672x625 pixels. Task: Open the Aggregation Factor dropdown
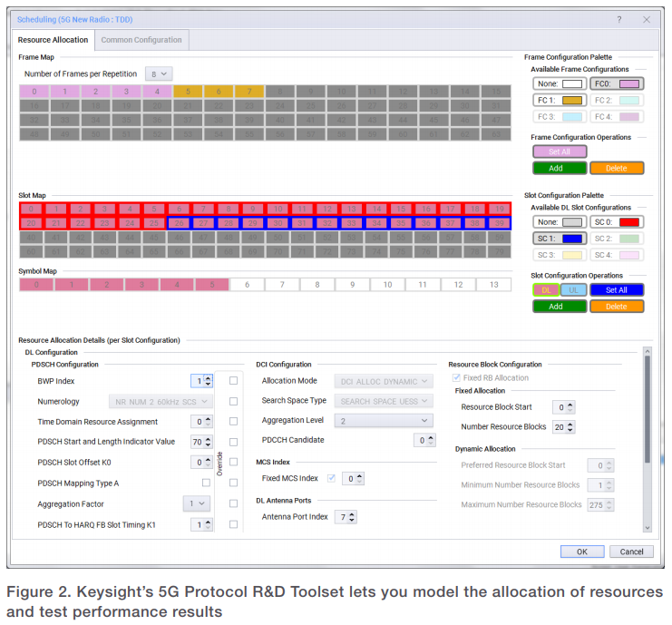pos(196,503)
